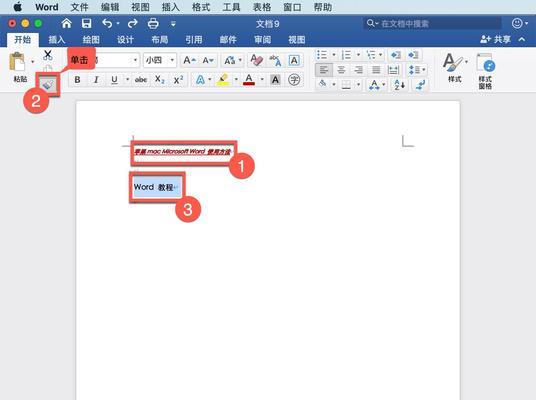The image size is (536, 400).
Task: Open the phonetic guide icon
Action: [275, 60]
